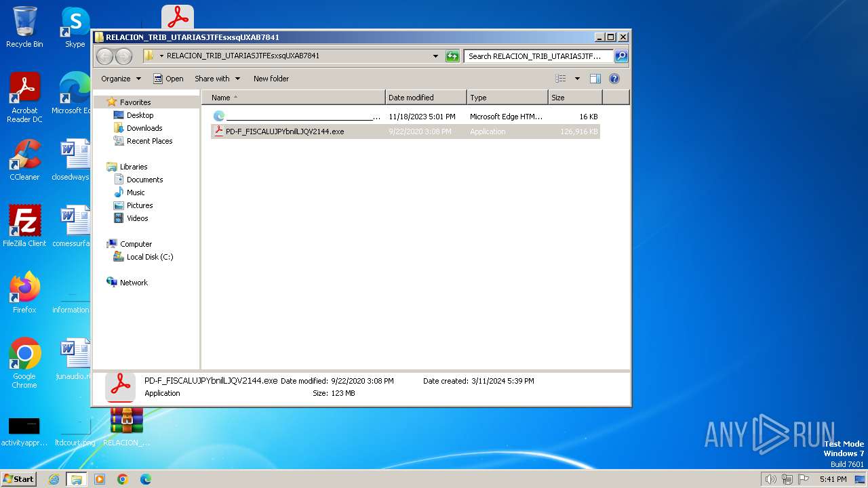Open Downloads in the navigation pane
Screen dimensions: 868x488
pos(144,128)
